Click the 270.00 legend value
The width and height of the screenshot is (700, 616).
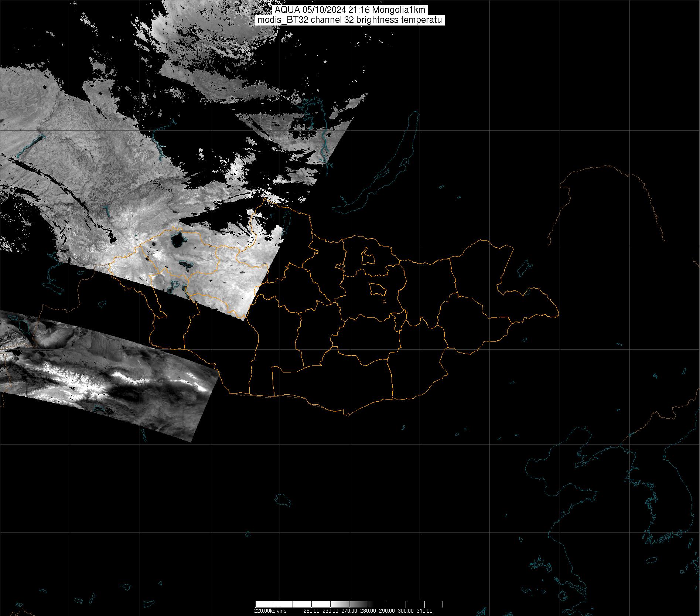coord(349,611)
